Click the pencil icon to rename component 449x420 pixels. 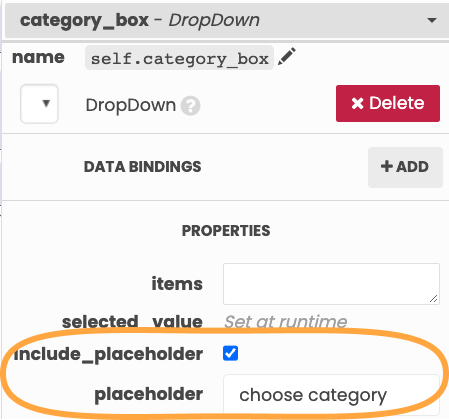[287, 57]
